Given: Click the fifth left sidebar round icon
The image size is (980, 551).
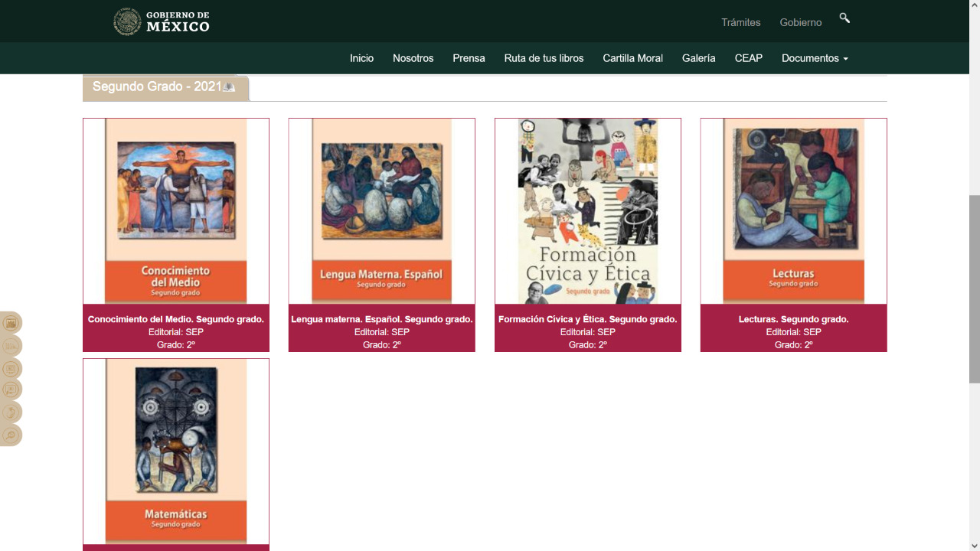Looking at the screenshot, I should tap(11, 412).
